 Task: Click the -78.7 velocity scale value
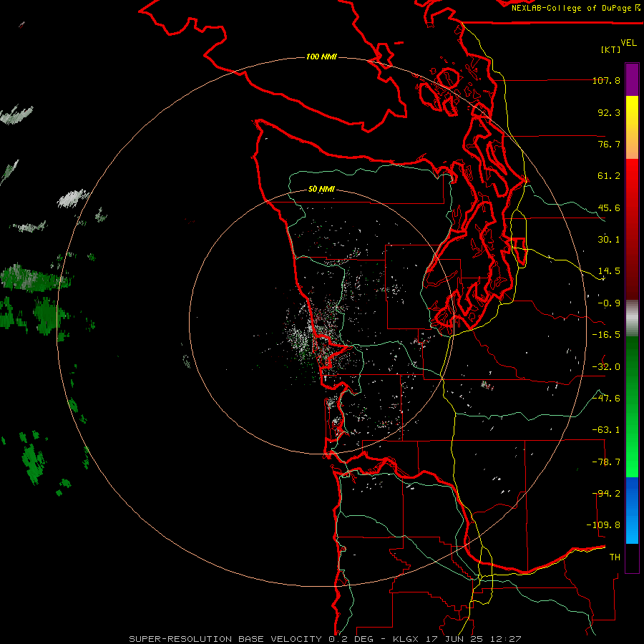coord(606,462)
